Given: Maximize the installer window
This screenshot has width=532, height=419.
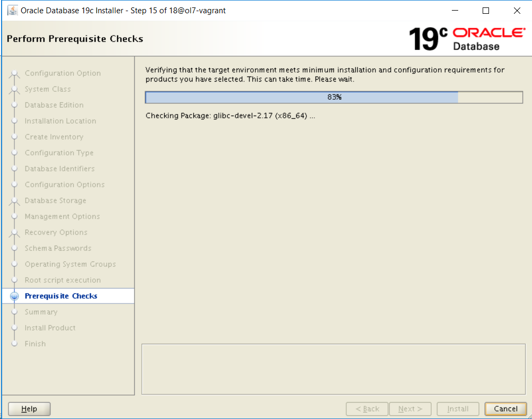Looking at the screenshot, I should click(x=486, y=11).
